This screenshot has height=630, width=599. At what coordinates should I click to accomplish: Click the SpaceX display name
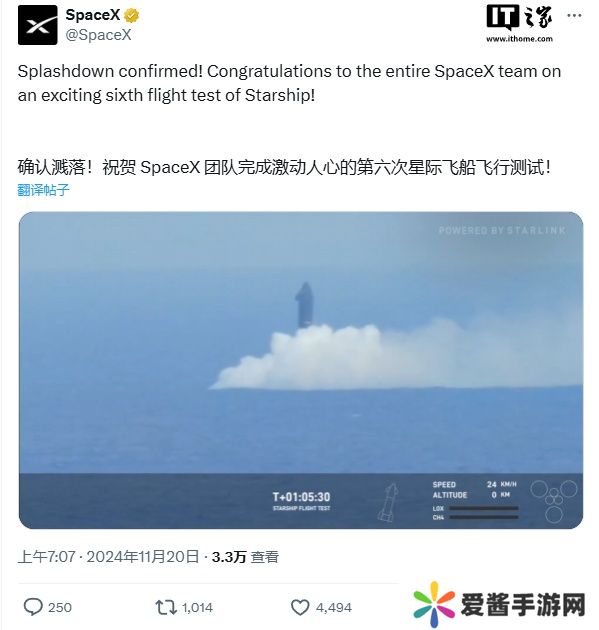tap(93, 15)
